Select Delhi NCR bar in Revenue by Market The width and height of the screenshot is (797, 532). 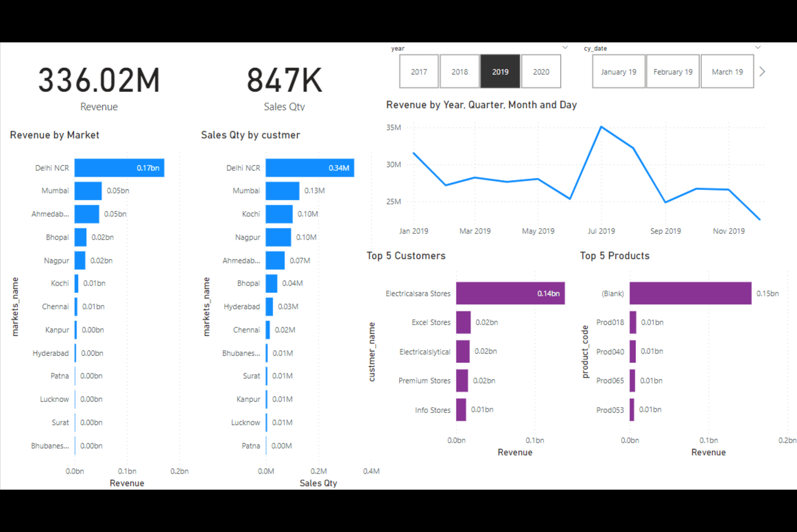click(x=119, y=168)
